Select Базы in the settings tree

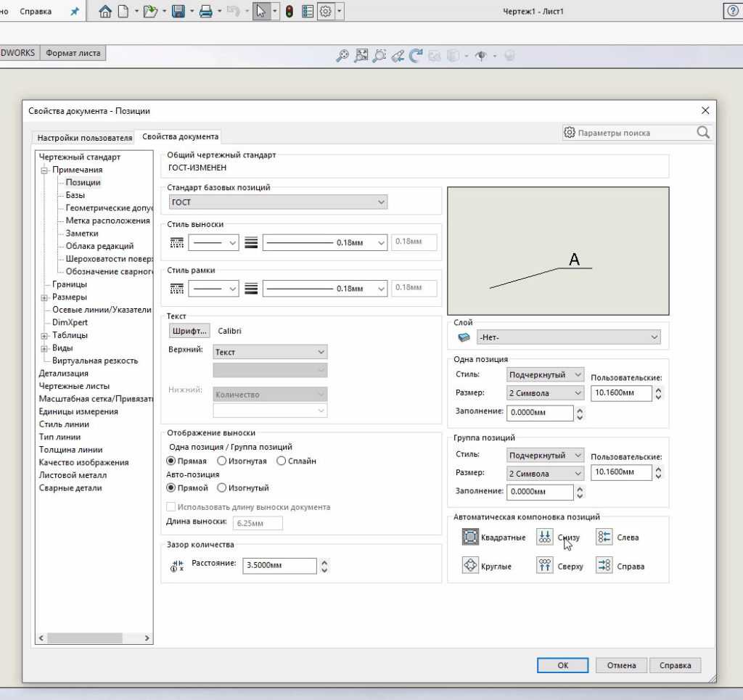coord(75,195)
